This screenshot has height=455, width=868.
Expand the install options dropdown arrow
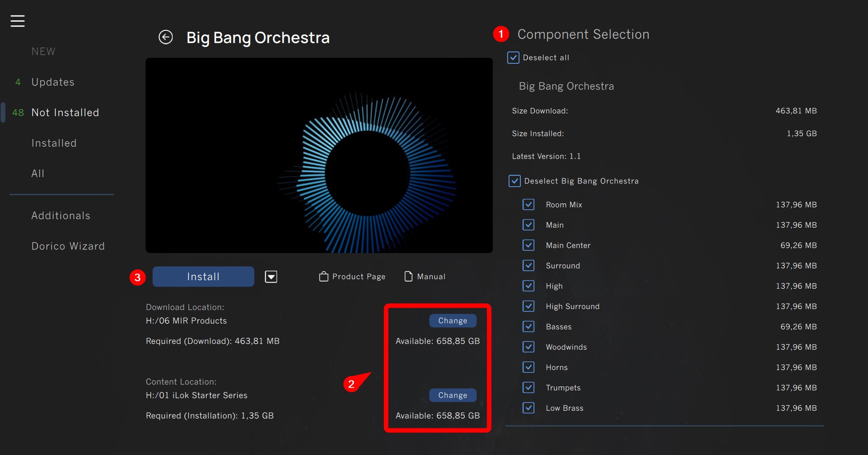[271, 277]
